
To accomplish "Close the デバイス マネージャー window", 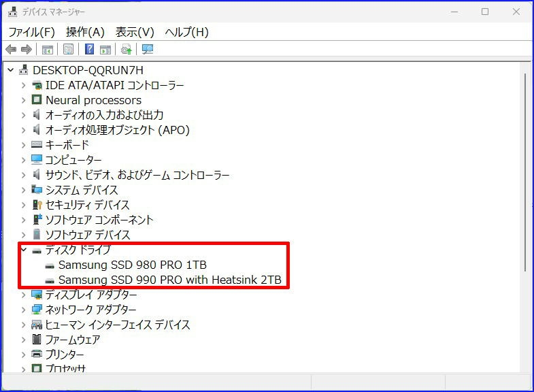I will [516, 12].
